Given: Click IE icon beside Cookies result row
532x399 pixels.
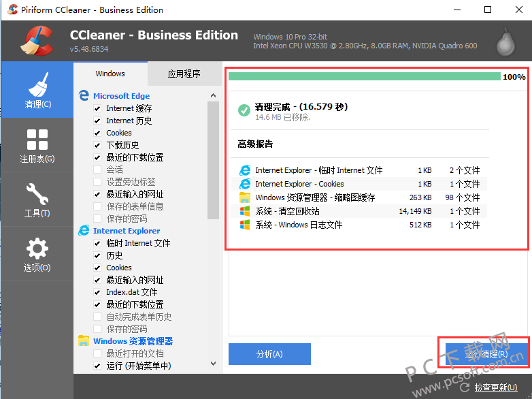Looking at the screenshot, I should point(245,184).
